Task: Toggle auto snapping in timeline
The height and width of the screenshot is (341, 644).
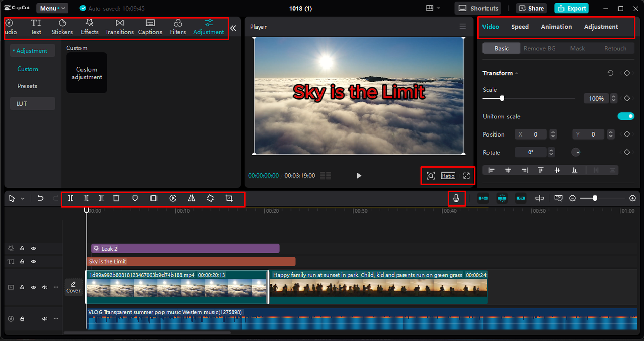Action: pyautogui.click(x=502, y=198)
